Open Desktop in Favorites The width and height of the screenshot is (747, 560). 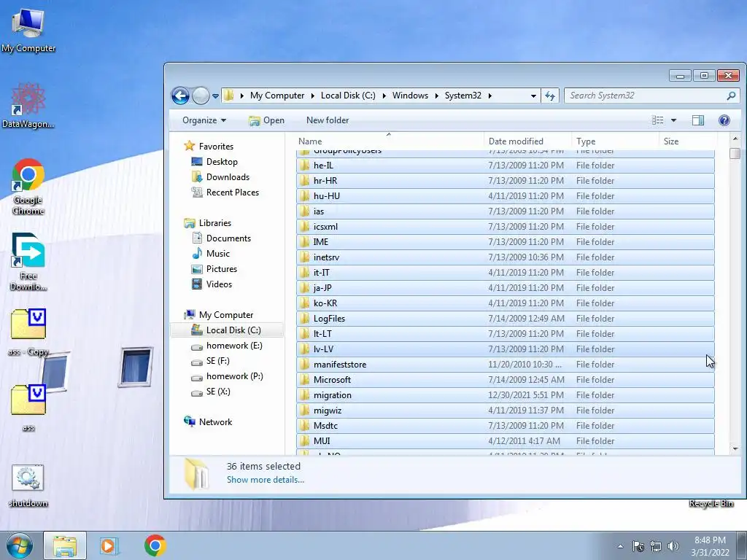tap(222, 161)
